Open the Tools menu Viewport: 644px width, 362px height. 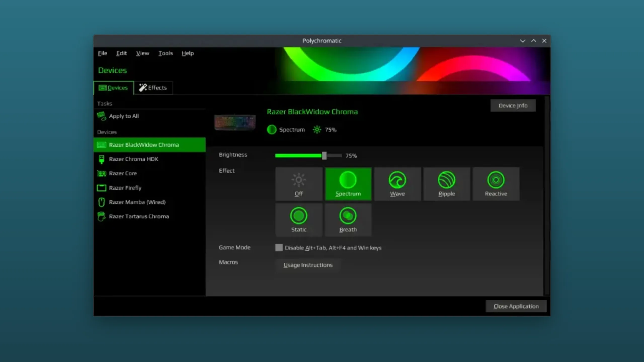pos(166,53)
